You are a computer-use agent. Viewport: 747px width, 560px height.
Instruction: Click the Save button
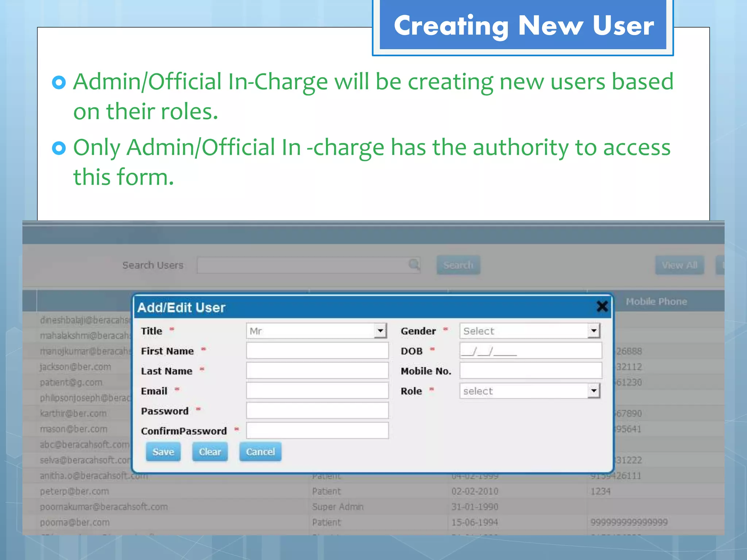pyautogui.click(x=163, y=452)
